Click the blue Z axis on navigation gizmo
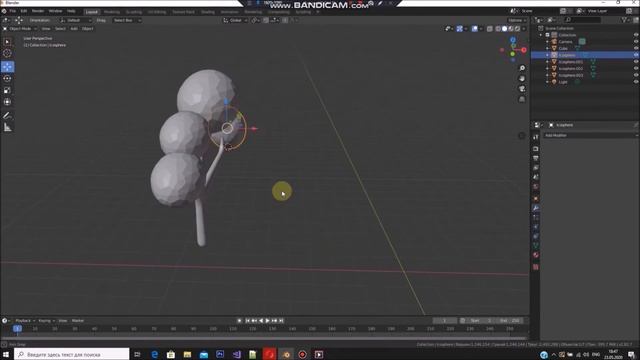 coord(513,40)
